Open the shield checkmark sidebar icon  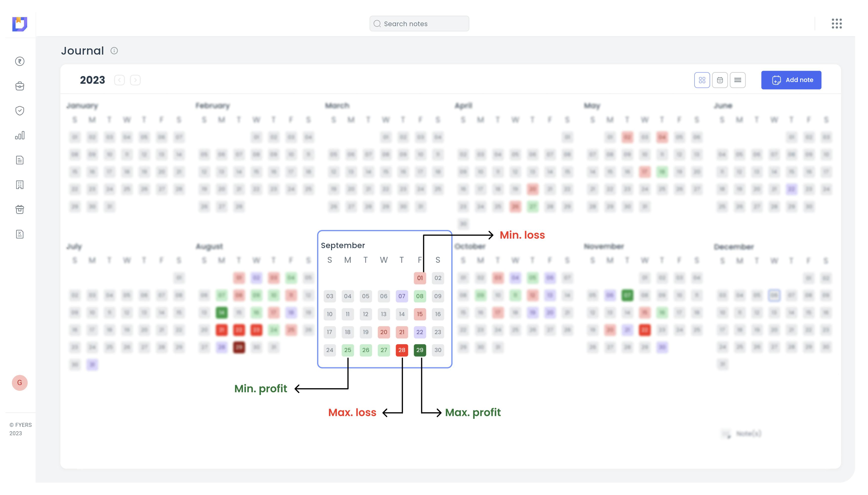click(x=20, y=110)
